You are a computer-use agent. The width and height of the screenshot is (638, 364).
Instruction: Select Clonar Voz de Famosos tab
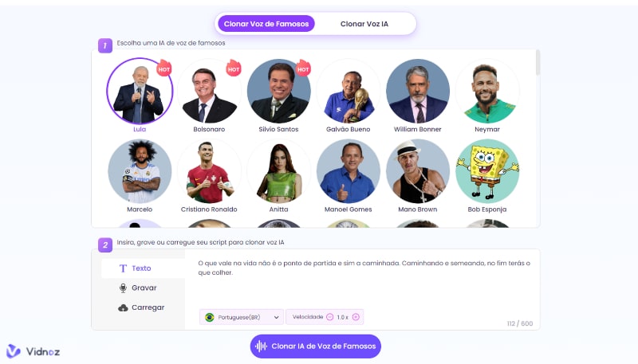pyautogui.click(x=266, y=24)
